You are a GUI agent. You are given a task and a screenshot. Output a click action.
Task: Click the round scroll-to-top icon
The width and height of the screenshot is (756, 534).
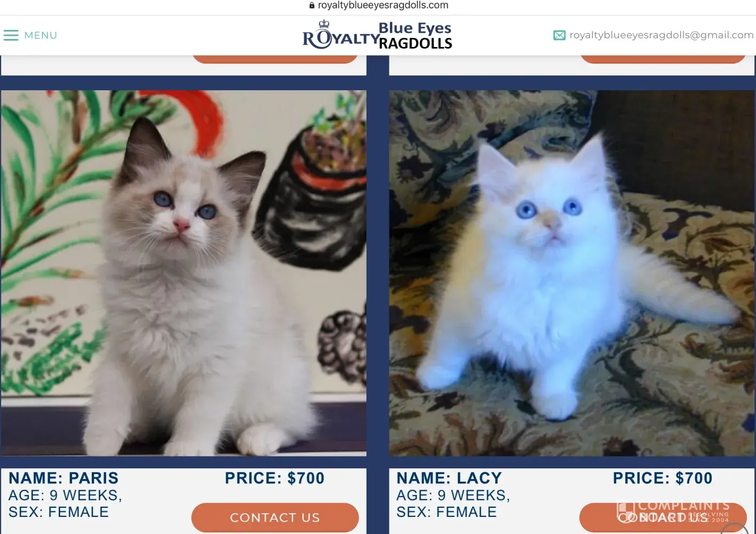(x=735, y=529)
